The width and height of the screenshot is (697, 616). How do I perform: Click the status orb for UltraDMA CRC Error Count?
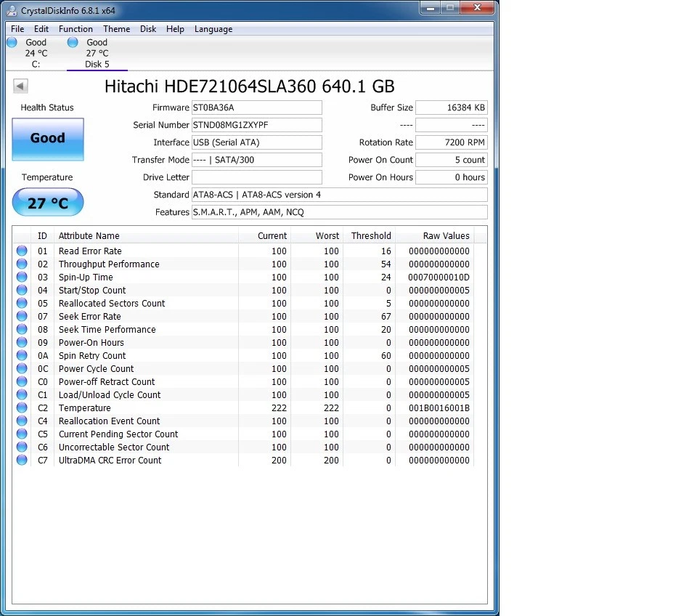coord(22,461)
